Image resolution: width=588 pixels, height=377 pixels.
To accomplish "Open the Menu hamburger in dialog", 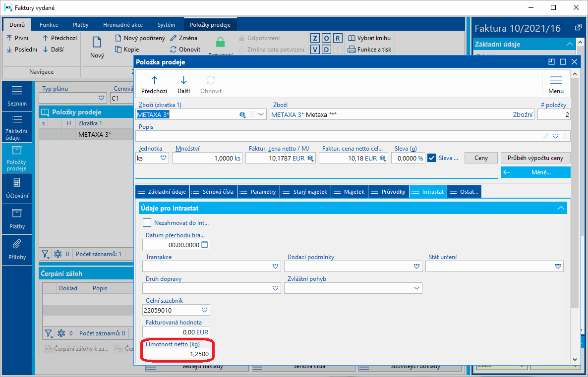I will click(556, 85).
